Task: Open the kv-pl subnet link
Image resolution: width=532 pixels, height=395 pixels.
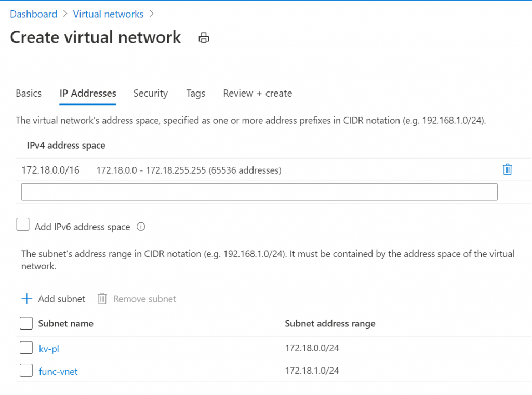Action: pyautogui.click(x=49, y=349)
